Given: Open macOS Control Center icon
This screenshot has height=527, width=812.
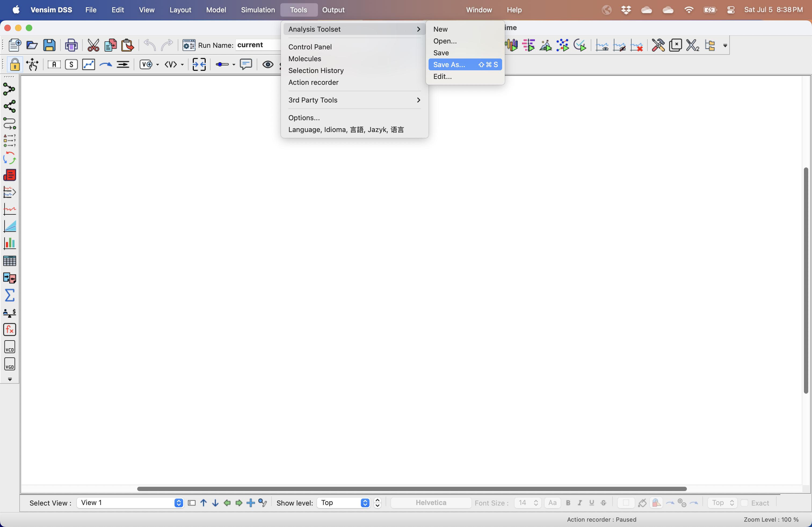Looking at the screenshot, I should point(730,10).
